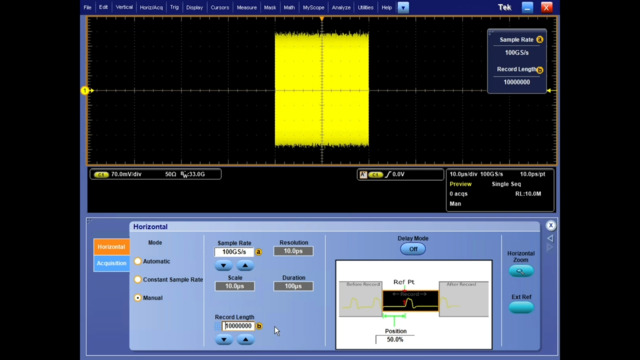640x360 pixels.
Task: Click the Duration 100µs value
Action: [x=293, y=286]
